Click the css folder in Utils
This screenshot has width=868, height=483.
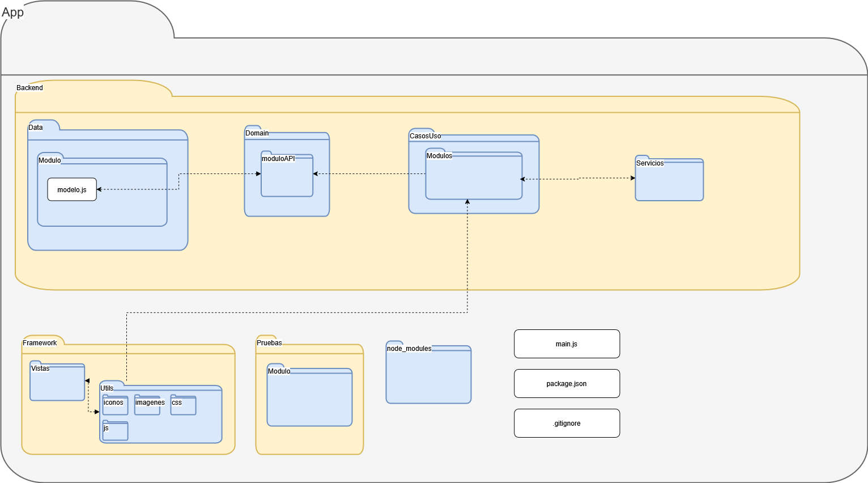[x=183, y=405]
